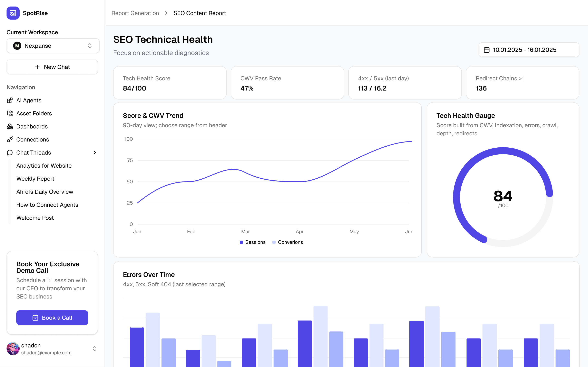
Task: Click the Asset Folders tree icon
Action: (10, 113)
